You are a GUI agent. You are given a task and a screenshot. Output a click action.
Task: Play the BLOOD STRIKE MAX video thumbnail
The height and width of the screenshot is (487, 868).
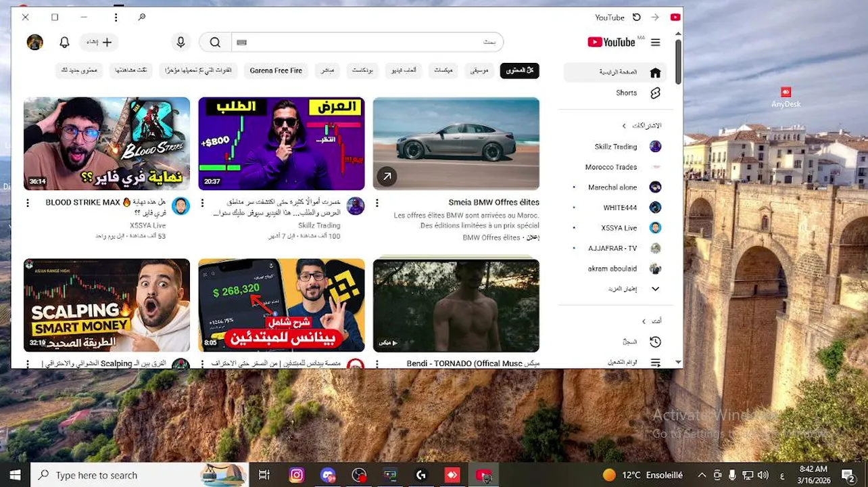[107, 143]
